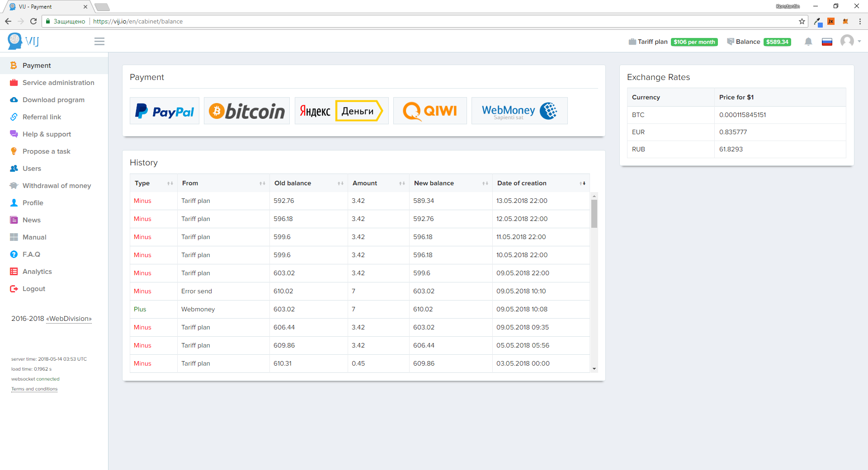Open Analytics from the sidebar

point(37,272)
